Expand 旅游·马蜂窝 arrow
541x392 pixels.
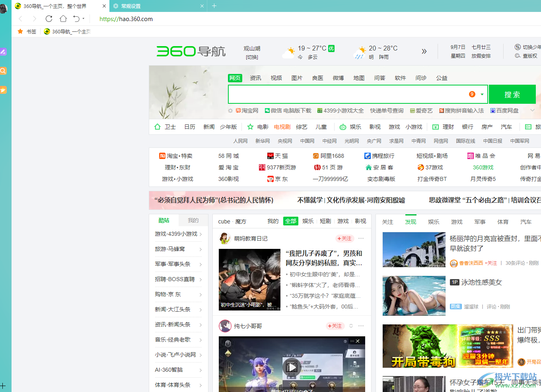[200, 249]
